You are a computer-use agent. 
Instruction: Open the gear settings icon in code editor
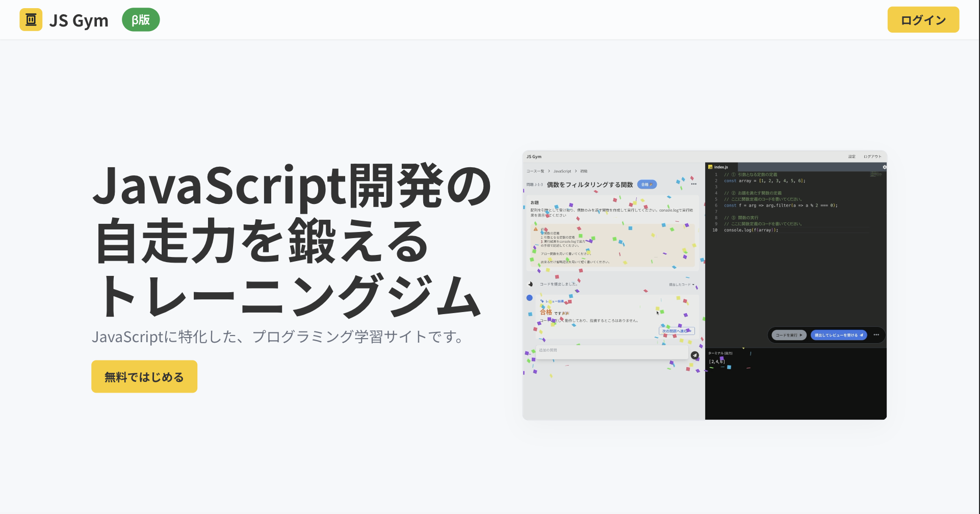885,167
